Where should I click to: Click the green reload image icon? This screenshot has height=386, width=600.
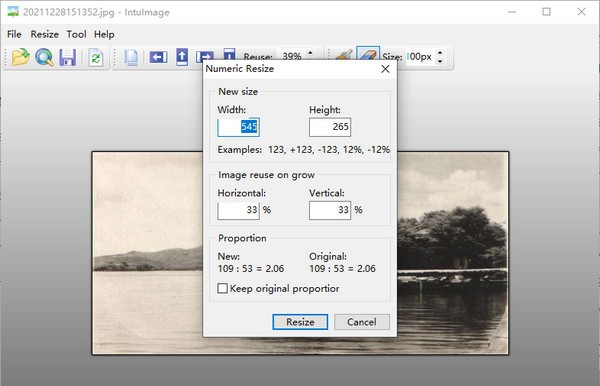click(x=96, y=57)
